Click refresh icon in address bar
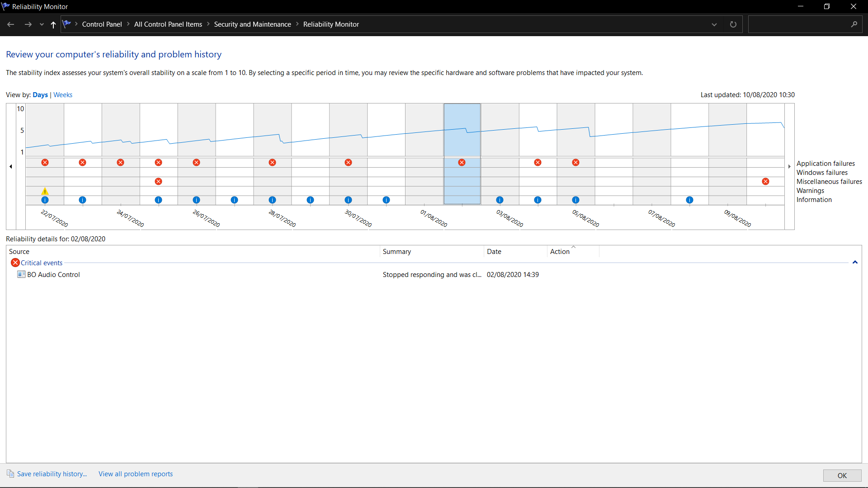Image resolution: width=868 pixels, height=488 pixels. point(733,24)
